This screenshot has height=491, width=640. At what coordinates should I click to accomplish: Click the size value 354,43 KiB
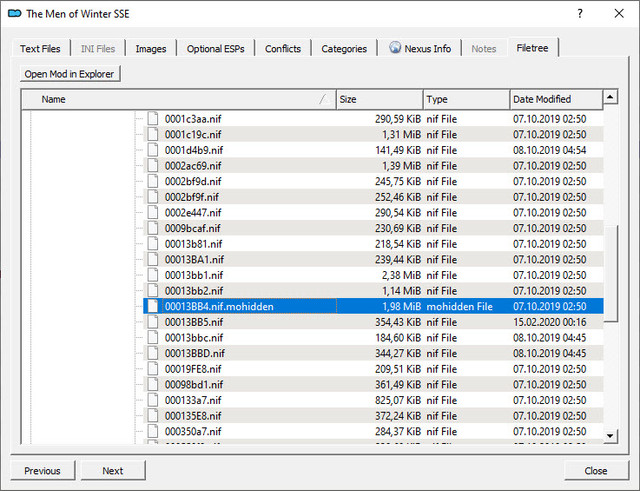click(398, 322)
